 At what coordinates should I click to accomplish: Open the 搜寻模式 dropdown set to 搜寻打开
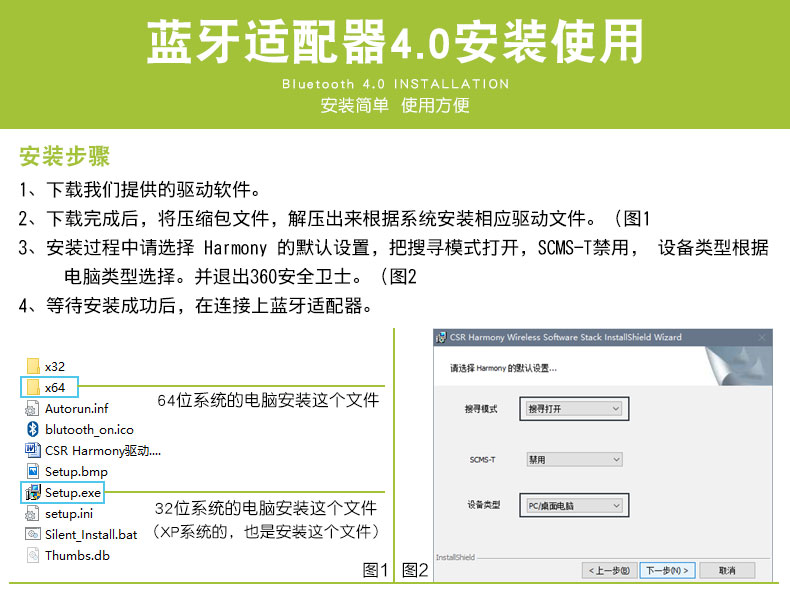pyautogui.click(x=574, y=409)
